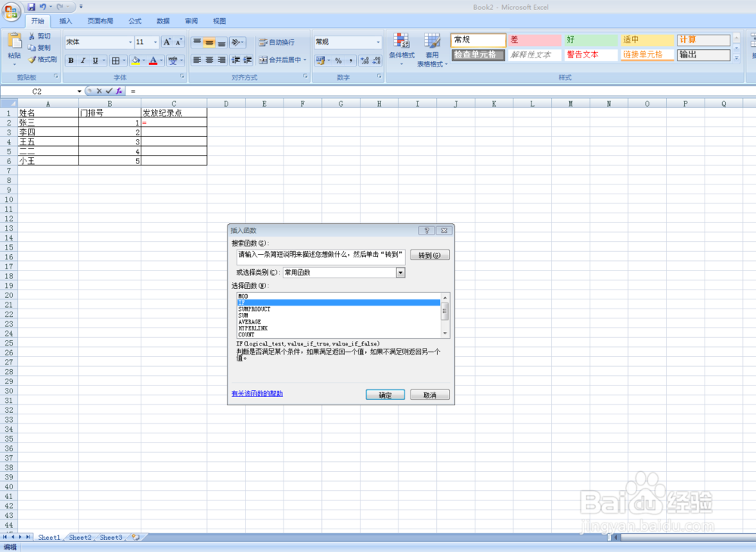Expand the cell styles gallery
Screen dimensions: 756x552
[736, 58]
